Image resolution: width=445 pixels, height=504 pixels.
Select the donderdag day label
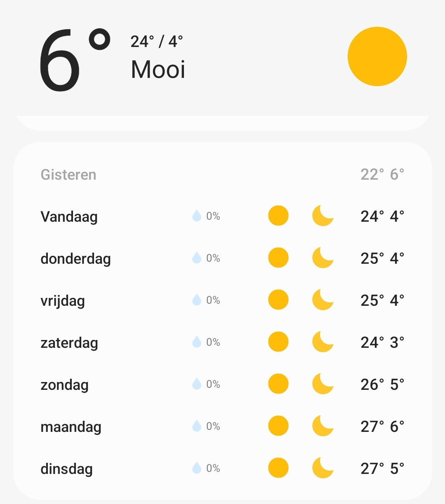point(75,259)
